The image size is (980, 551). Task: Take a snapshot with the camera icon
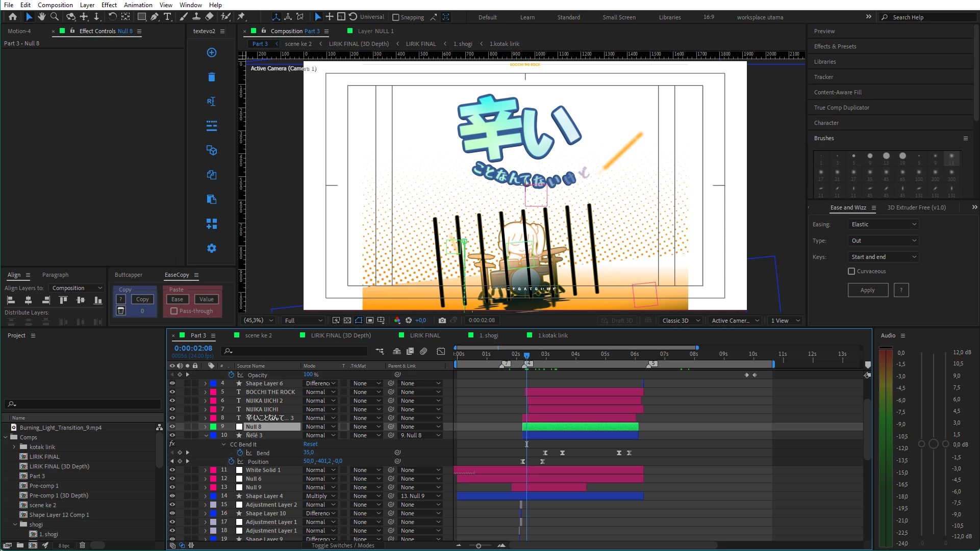pyautogui.click(x=442, y=320)
